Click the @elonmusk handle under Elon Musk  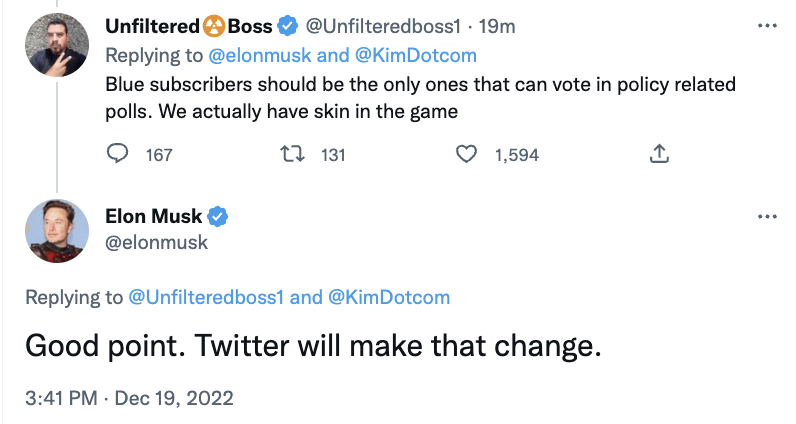157,241
